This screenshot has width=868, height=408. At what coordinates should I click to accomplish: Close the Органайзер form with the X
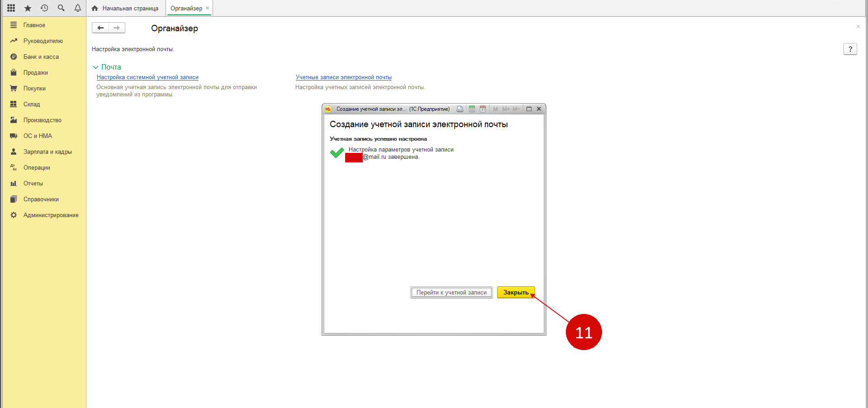(x=858, y=27)
